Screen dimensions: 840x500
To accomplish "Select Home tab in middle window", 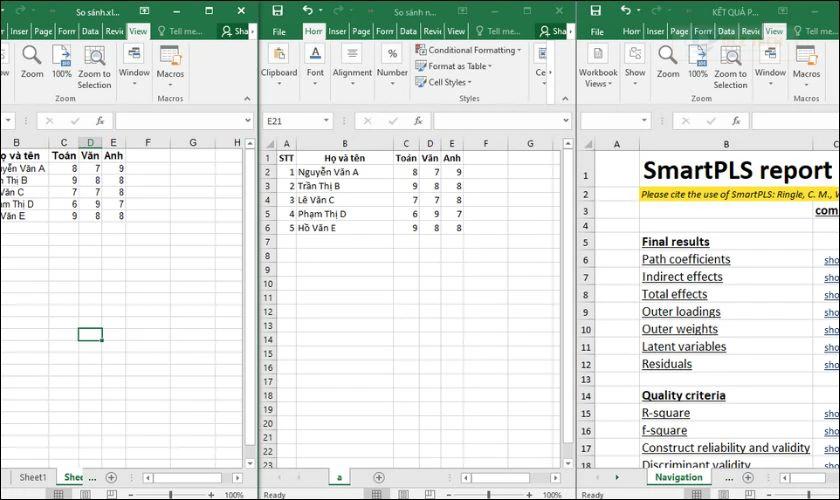I will click(313, 31).
